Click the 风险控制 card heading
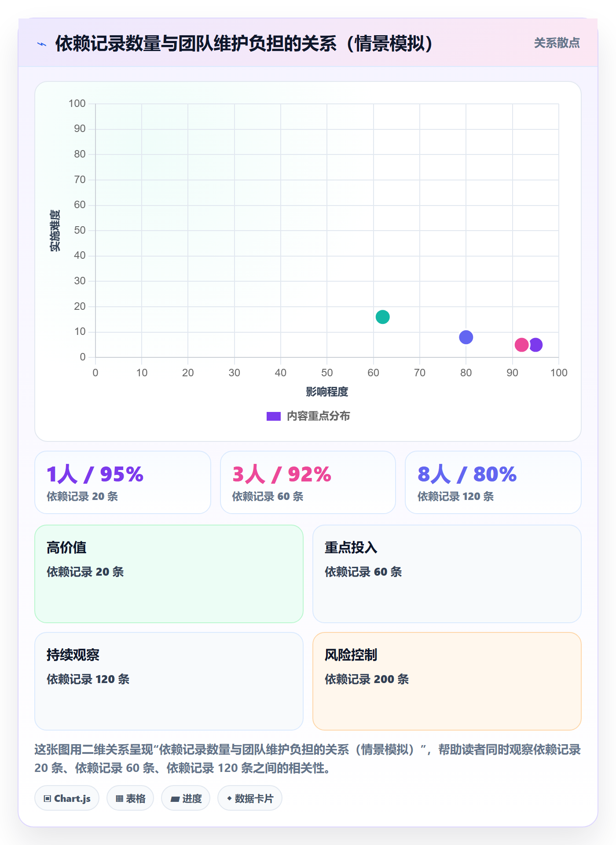This screenshot has height=845, width=616. click(351, 655)
